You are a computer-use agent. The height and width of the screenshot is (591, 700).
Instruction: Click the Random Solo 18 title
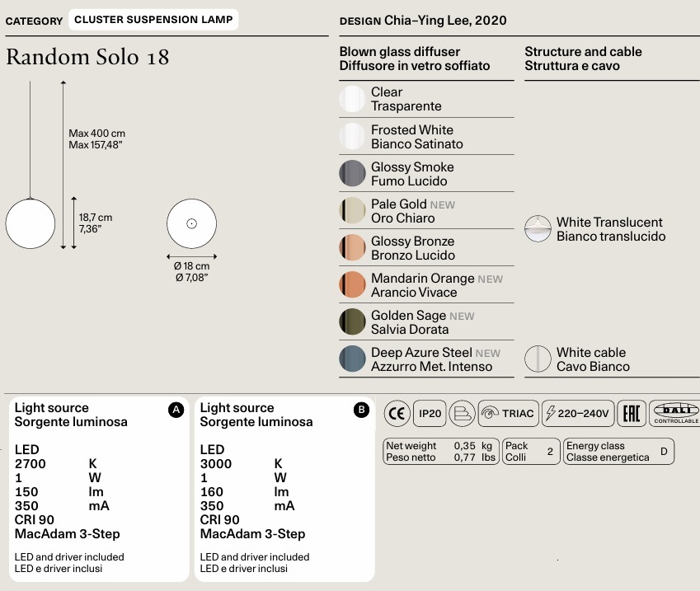[x=87, y=57]
